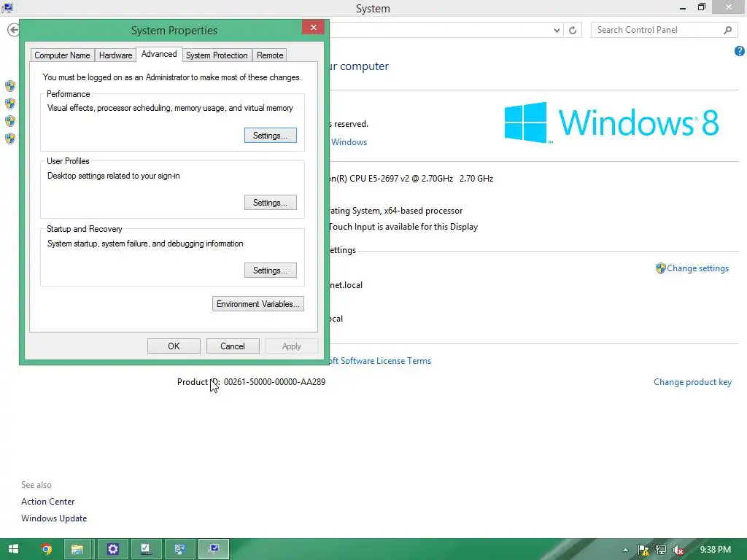Open Action Center under See also

pyautogui.click(x=47, y=502)
